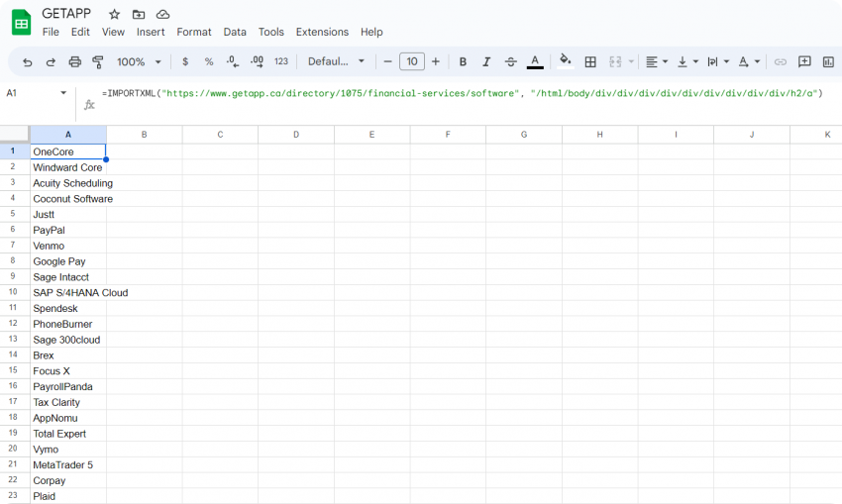Select the cell containing PayrollPanda
Image resolution: width=842 pixels, height=504 pixels.
click(68, 386)
